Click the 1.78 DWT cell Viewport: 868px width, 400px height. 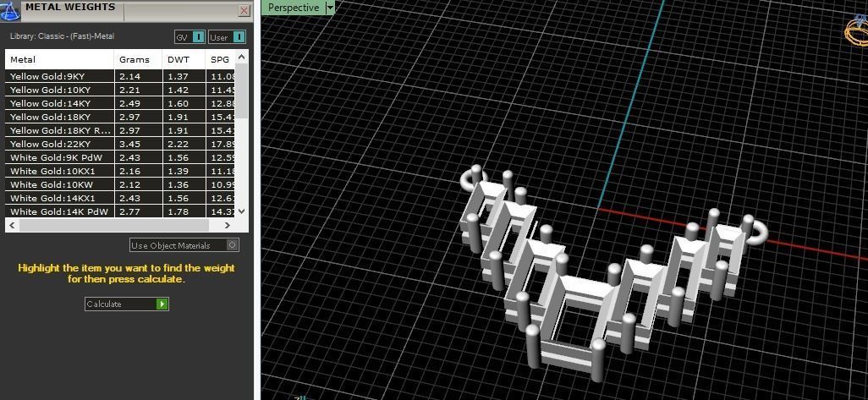tap(184, 211)
